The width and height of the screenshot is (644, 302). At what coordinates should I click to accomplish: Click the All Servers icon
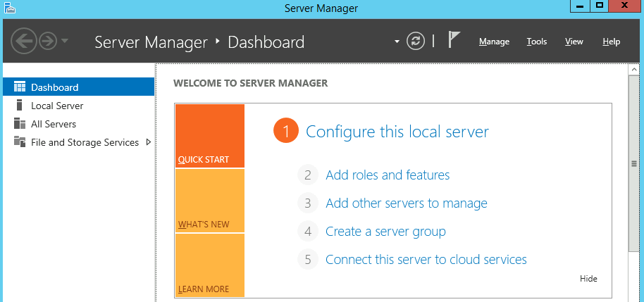(x=20, y=124)
